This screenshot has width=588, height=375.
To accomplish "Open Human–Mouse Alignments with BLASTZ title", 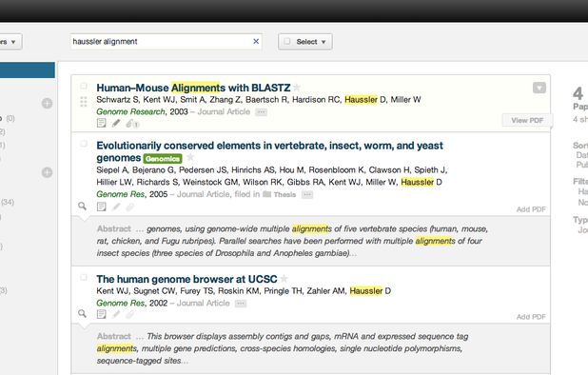I will coord(193,88).
